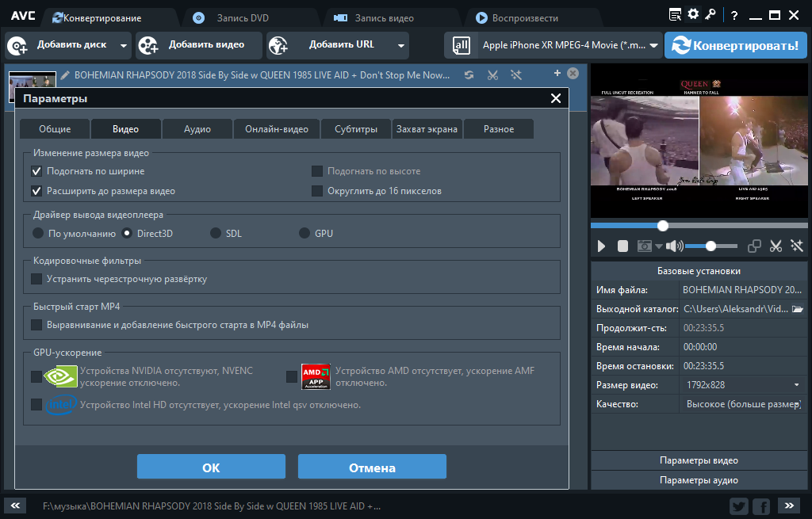
Task: Click the output profile 'all' device icon
Action: pos(461,45)
